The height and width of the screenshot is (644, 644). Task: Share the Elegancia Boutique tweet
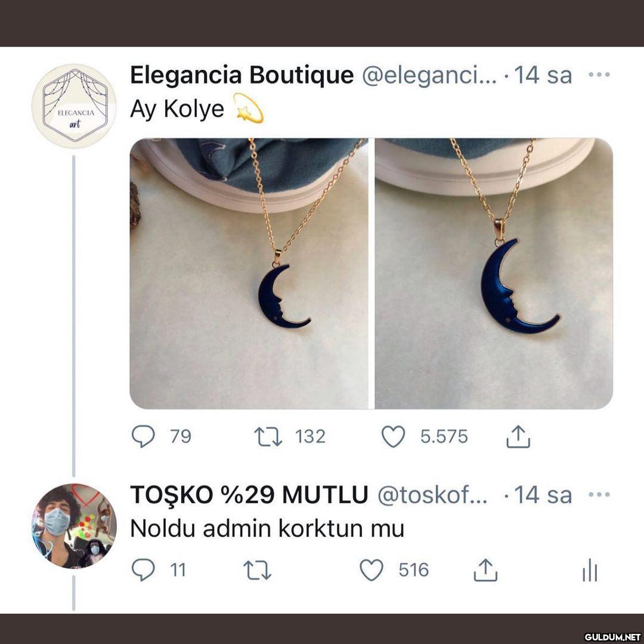pyautogui.click(x=518, y=437)
